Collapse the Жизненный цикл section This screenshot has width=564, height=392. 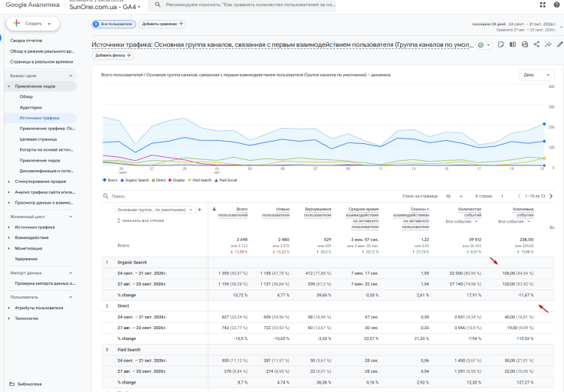click(x=70, y=217)
